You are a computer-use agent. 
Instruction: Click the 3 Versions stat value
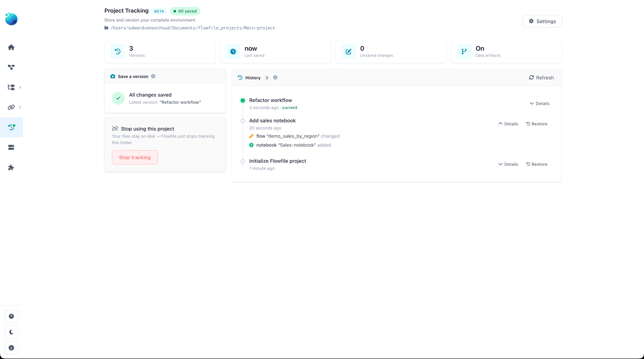131,49
